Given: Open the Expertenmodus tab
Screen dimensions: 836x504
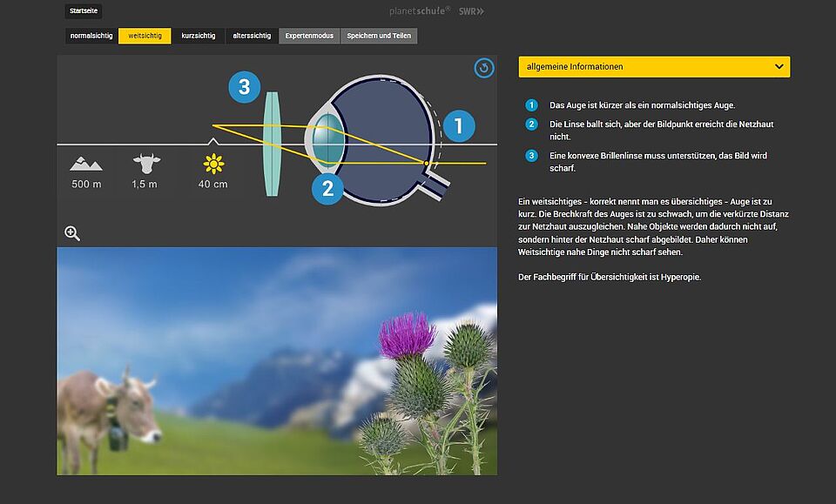Looking at the screenshot, I should coord(309,36).
